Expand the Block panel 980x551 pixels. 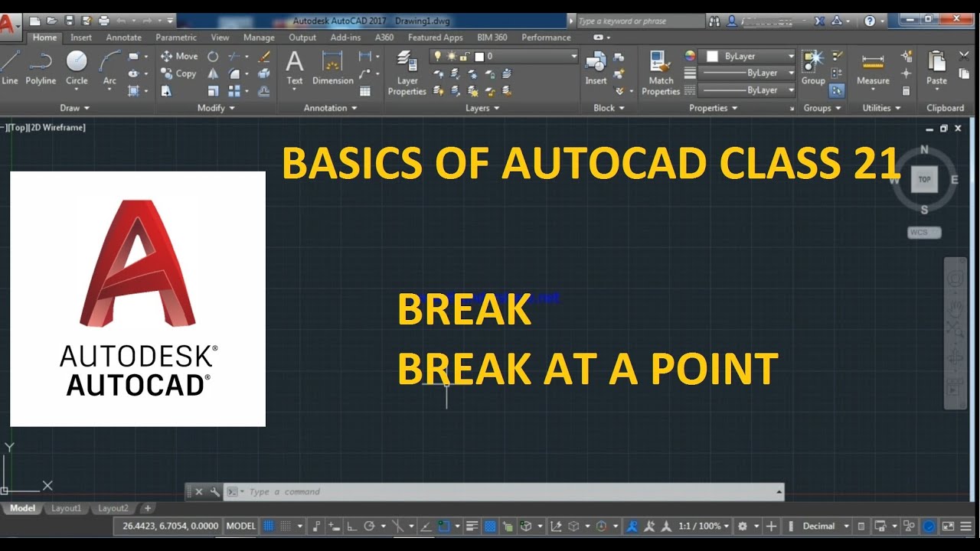609,108
